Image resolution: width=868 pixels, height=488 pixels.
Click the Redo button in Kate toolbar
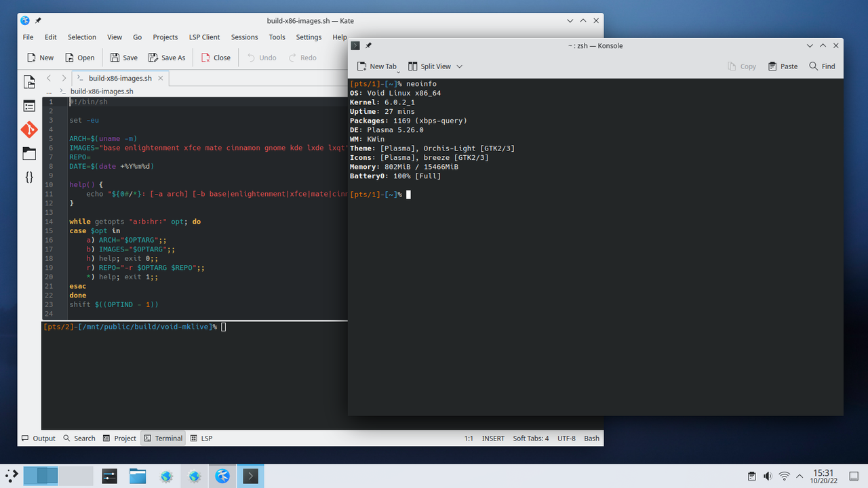tap(302, 58)
